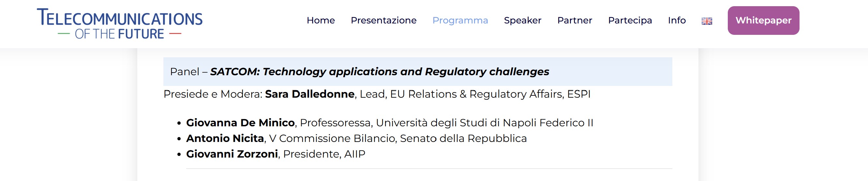
Task: Open the Info menu item
Action: (677, 21)
